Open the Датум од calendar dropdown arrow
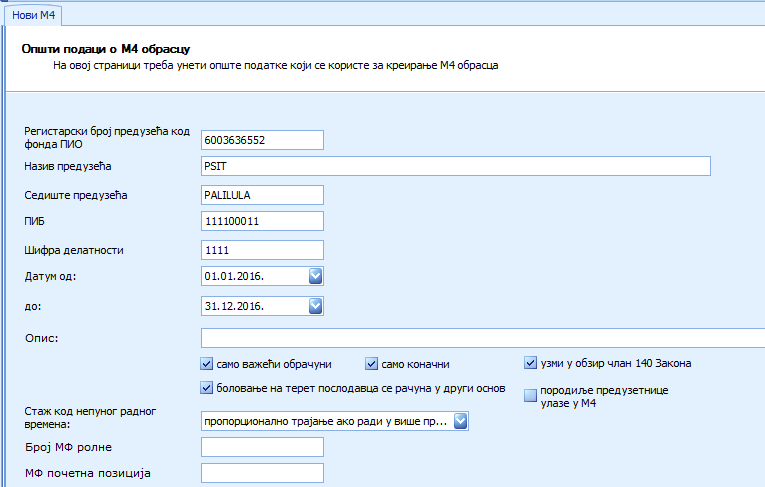 point(315,276)
